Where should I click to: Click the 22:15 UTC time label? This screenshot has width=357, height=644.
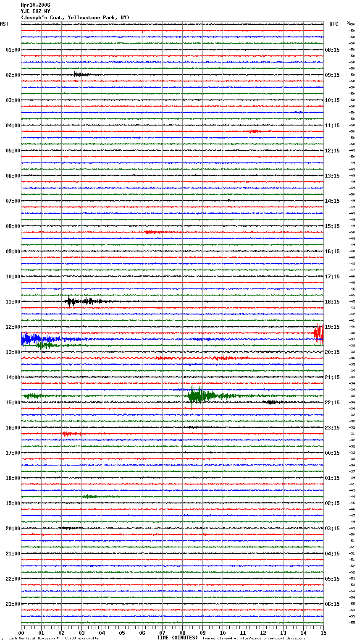[332, 403]
